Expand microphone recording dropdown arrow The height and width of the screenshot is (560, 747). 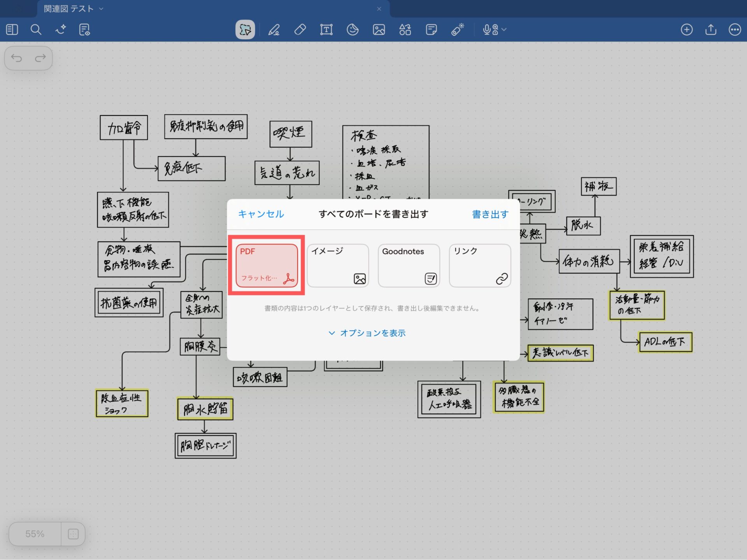(x=505, y=30)
